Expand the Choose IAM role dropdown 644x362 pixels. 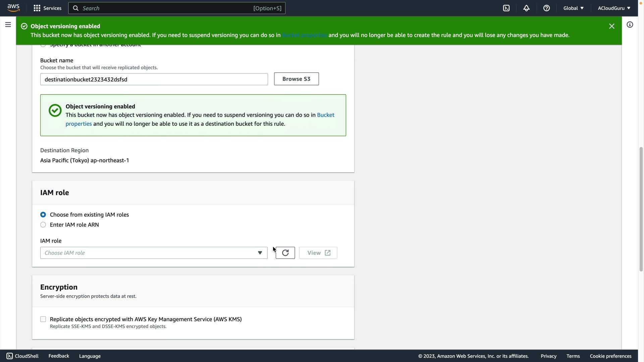[x=154, y=253]
